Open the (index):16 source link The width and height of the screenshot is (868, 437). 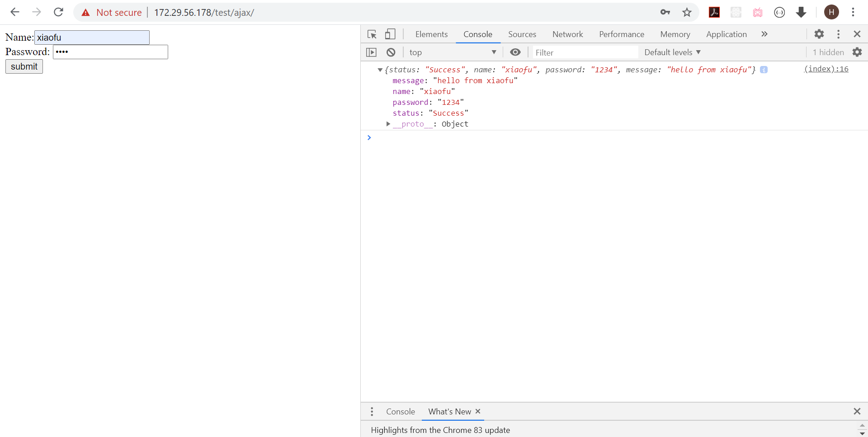[x=826, y=69]
